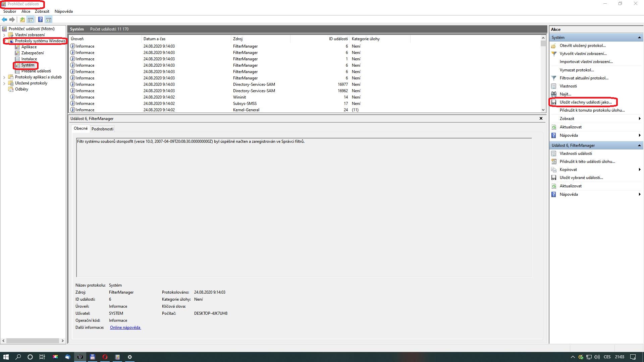Click icon for Otevřít uložený protokol
Screen dimensions: 644x362
click(554, 46)
